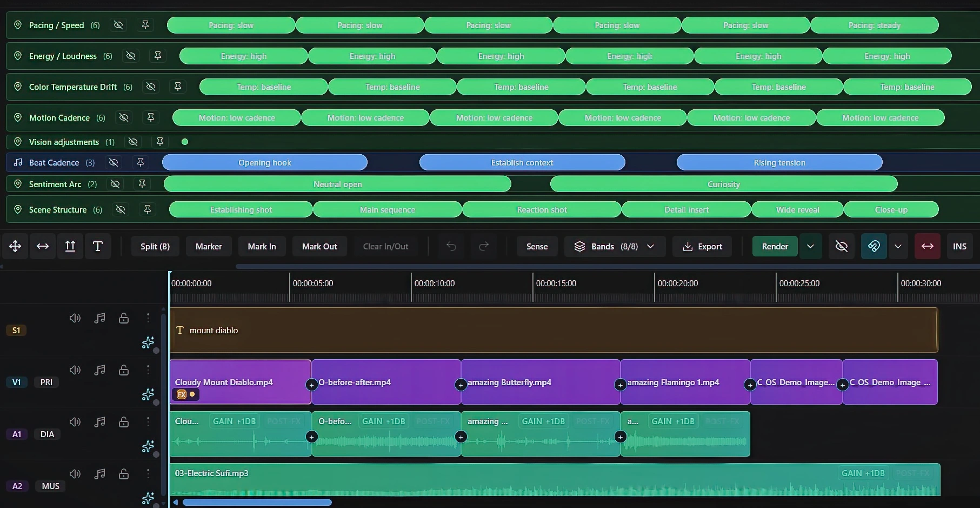Click the undo arrow icon
Image resolution: width=980 pixels, height=508 pixels.
coord(451,247)
